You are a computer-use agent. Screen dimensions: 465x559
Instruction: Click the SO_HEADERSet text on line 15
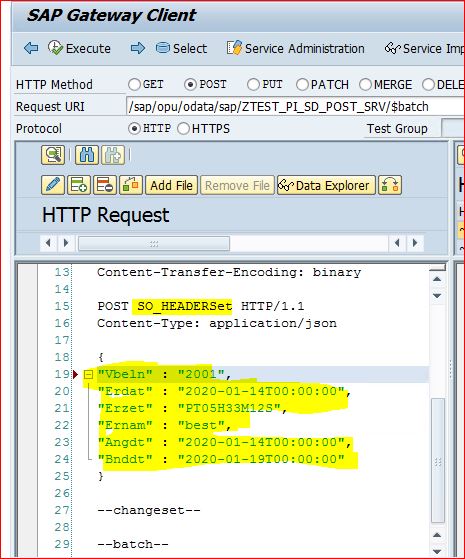(x=185, y=306)
